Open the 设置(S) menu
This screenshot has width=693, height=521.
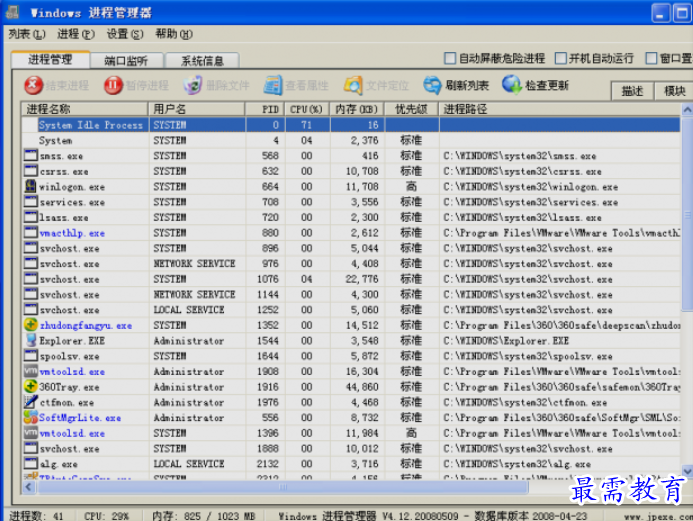click(125, 34)
